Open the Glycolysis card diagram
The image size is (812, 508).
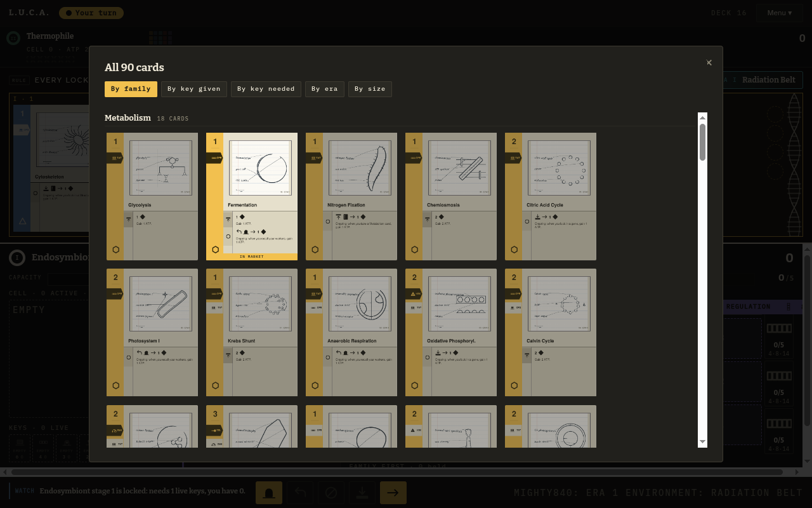pyautogui.click(x=161, y=168)
